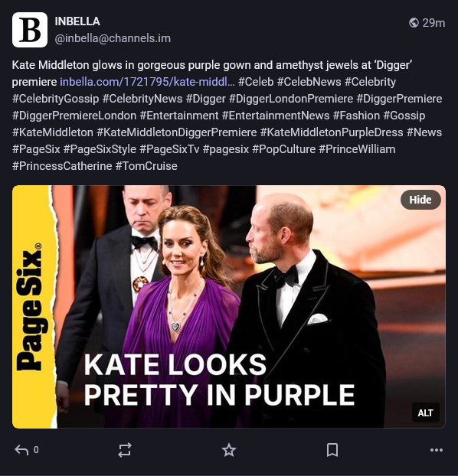
Task: Open the INBELLA display name profile
Action: pos(77,21)
